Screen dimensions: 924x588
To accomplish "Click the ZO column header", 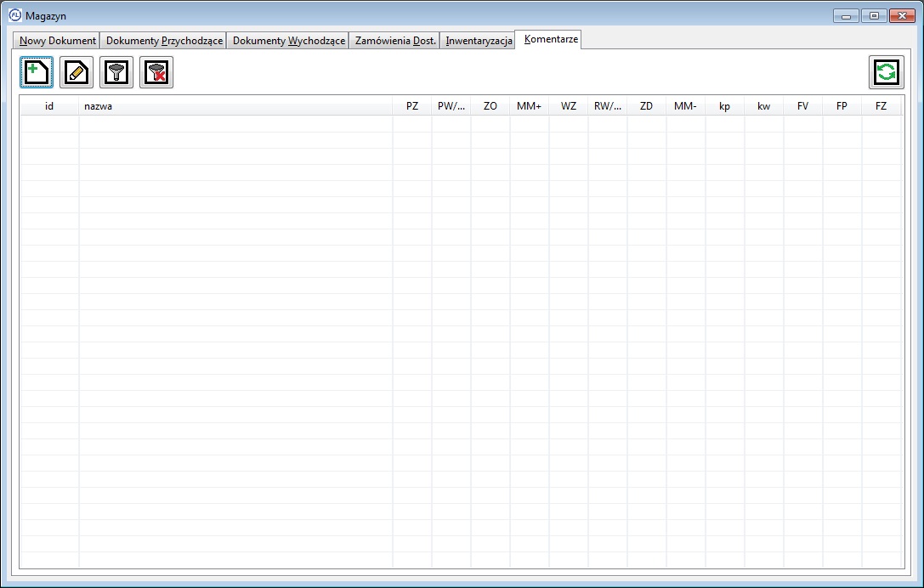I will [490, 106].
